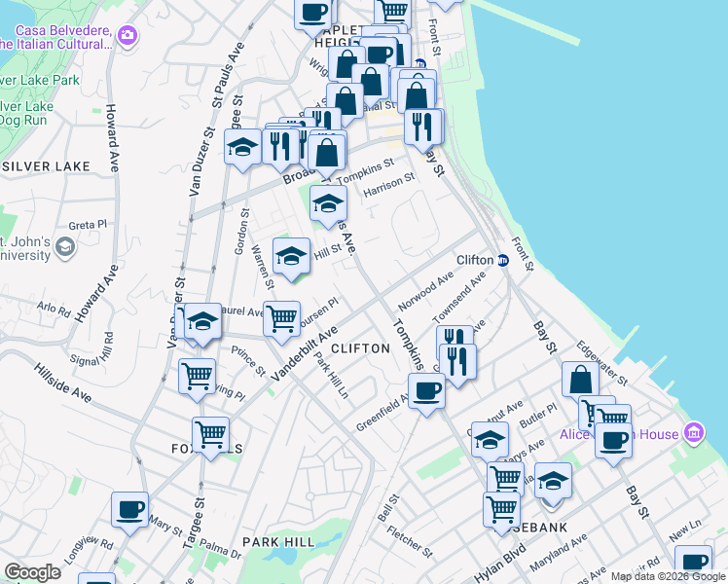The width and height of the screenshot is (728, 584).
Task: Select the Alice Austen House label text
Action: pyautogui.click(x=619, y=434)
